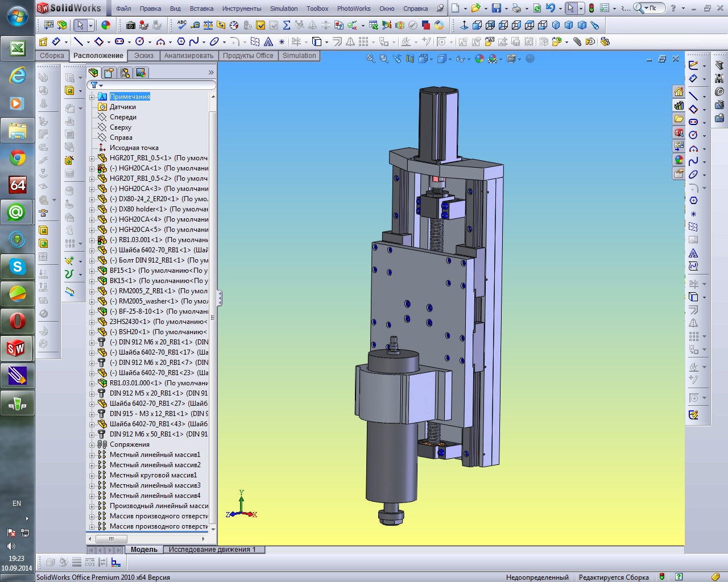
Task: Open the Продукты Office tab
Action: tap(248, 56)
